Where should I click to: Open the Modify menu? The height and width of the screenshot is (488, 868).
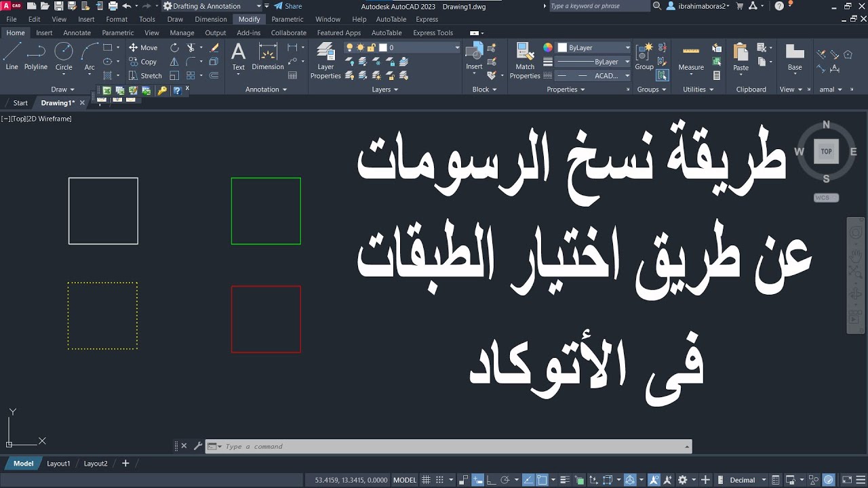(x=249, y=19)
